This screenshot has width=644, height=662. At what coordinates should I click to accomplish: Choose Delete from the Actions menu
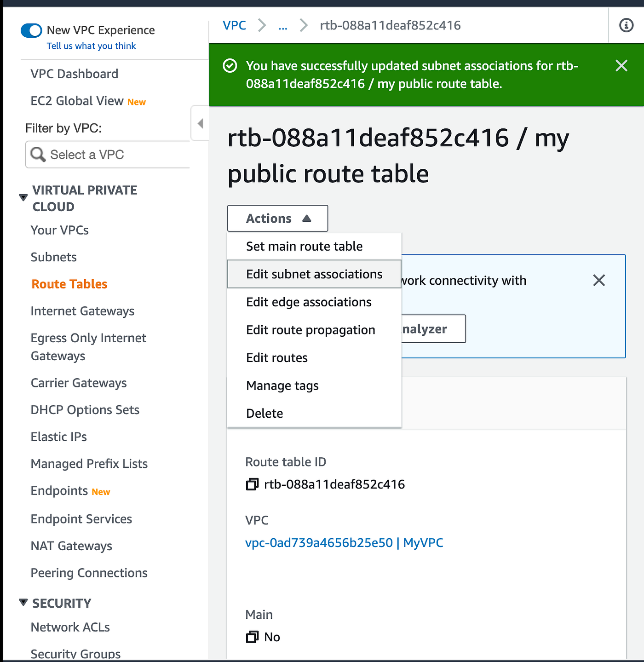click(264, 413)
